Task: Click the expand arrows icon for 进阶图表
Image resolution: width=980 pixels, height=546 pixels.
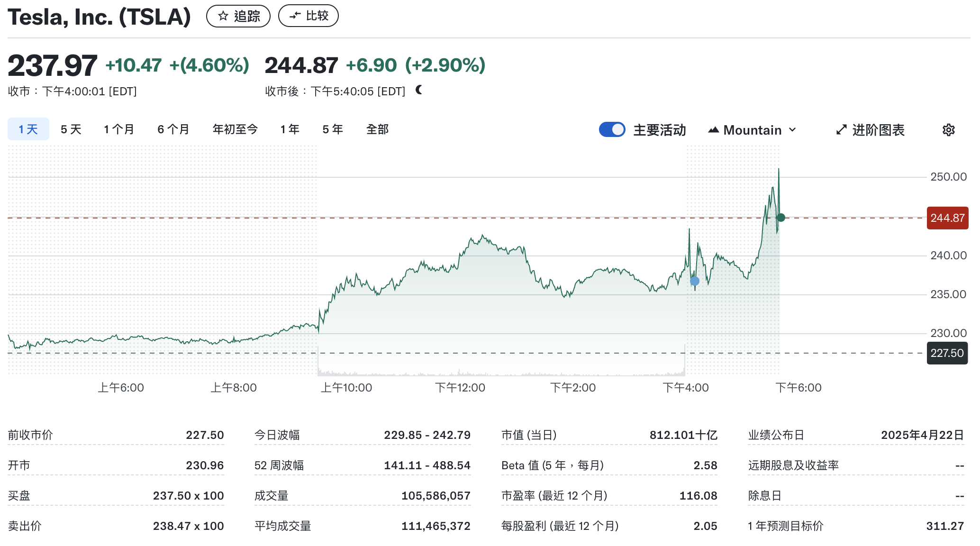Action: [x=841, y=130]
